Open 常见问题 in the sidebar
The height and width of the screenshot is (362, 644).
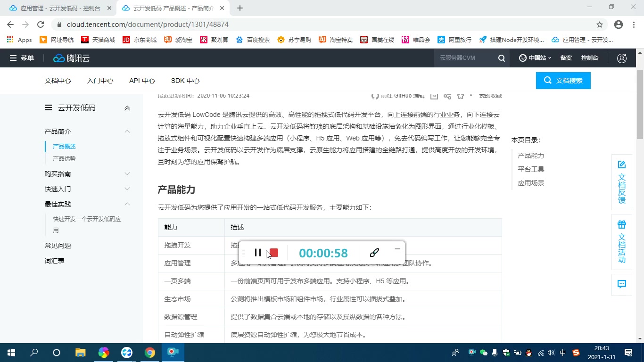click(58, 246)
